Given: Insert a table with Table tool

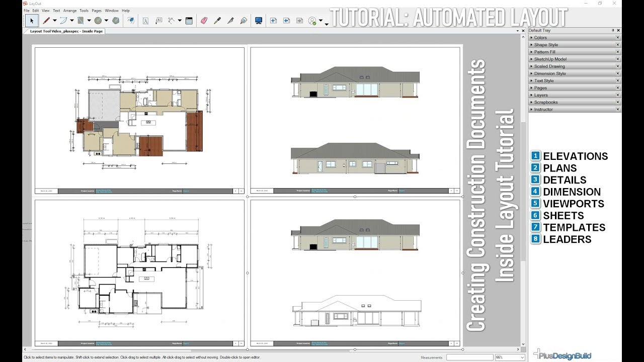Looking at the screenshot, I should 189,21.
